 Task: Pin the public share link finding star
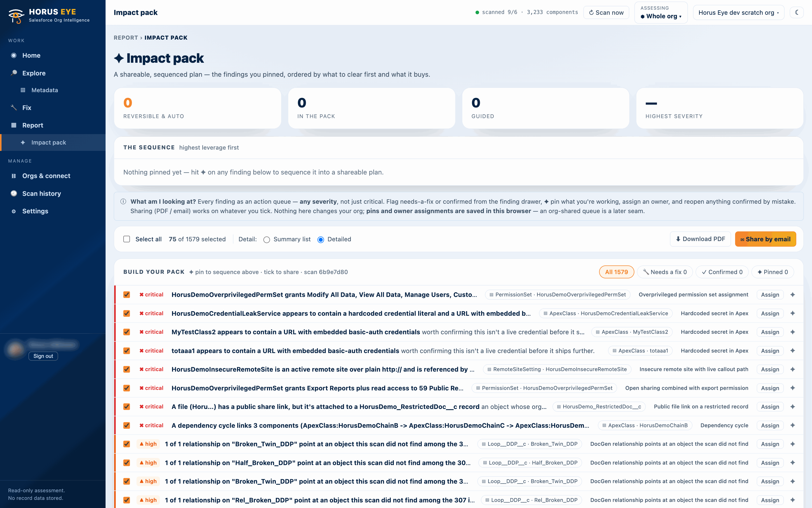792,407
